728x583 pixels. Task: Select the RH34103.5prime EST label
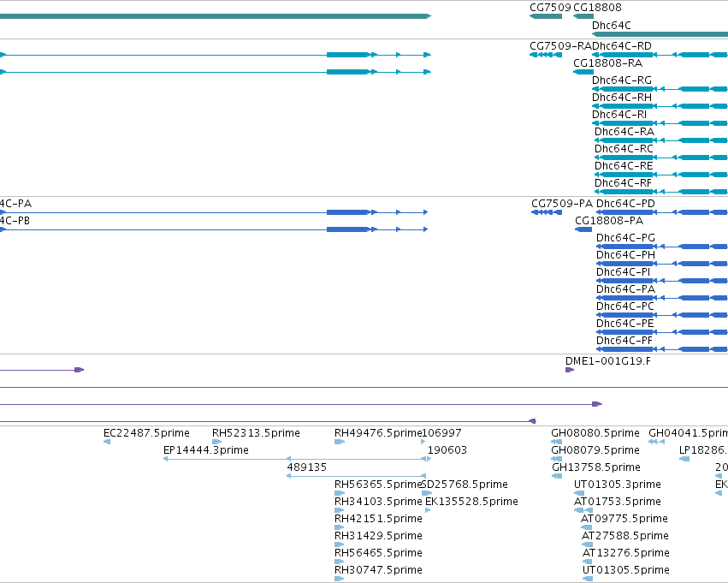[x=378, y=503]
